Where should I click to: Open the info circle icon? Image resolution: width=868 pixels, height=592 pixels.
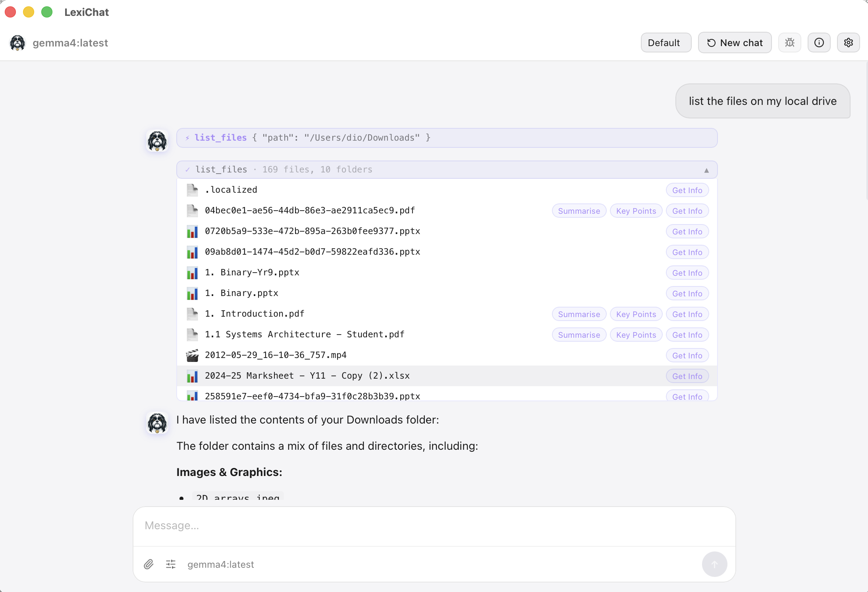(819, 43)
